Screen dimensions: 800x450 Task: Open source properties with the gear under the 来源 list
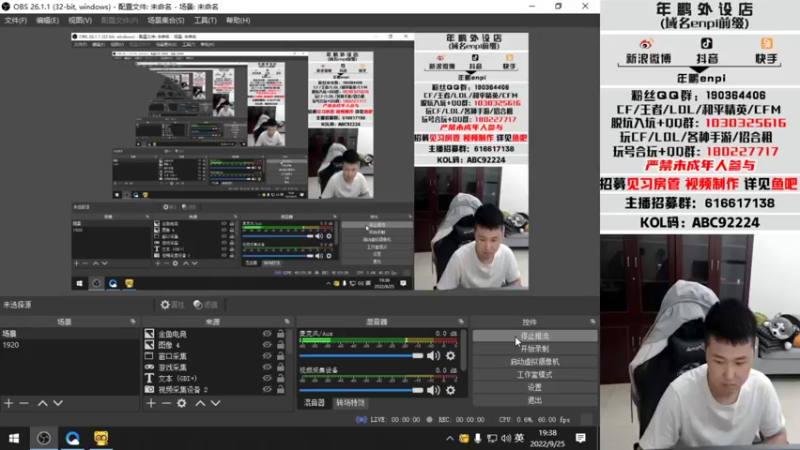click(x=182, y=403)
